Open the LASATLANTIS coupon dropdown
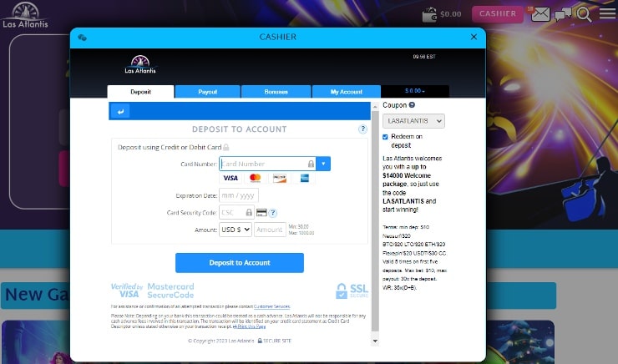618x364 pixels. tap(414, 121)
